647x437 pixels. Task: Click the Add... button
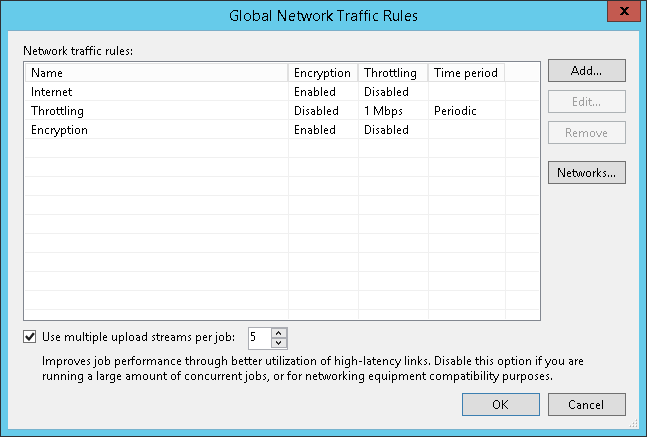click(586, 71)
